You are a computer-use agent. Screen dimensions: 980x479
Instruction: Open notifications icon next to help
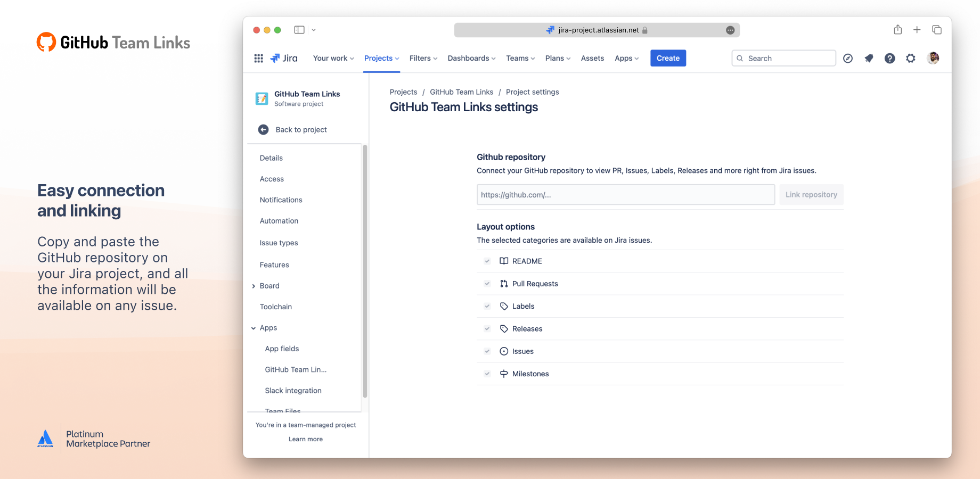pos(869,59)
